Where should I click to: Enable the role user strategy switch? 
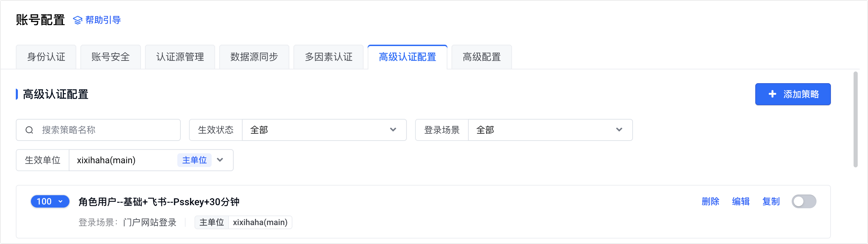tap(804, 201)
